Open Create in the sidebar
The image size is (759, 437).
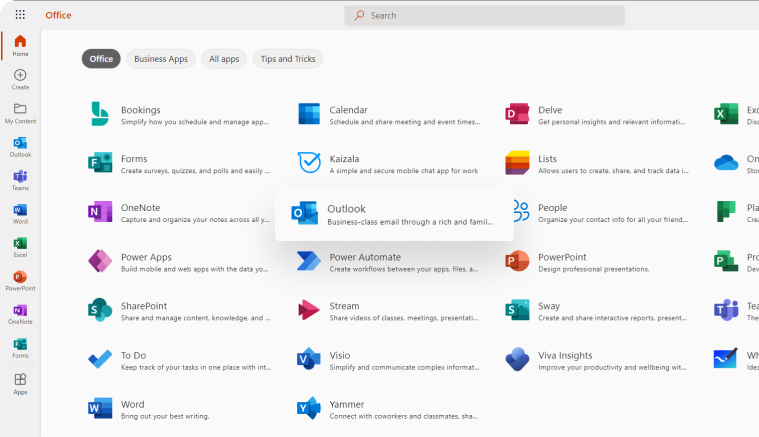(x=20, y=79)
